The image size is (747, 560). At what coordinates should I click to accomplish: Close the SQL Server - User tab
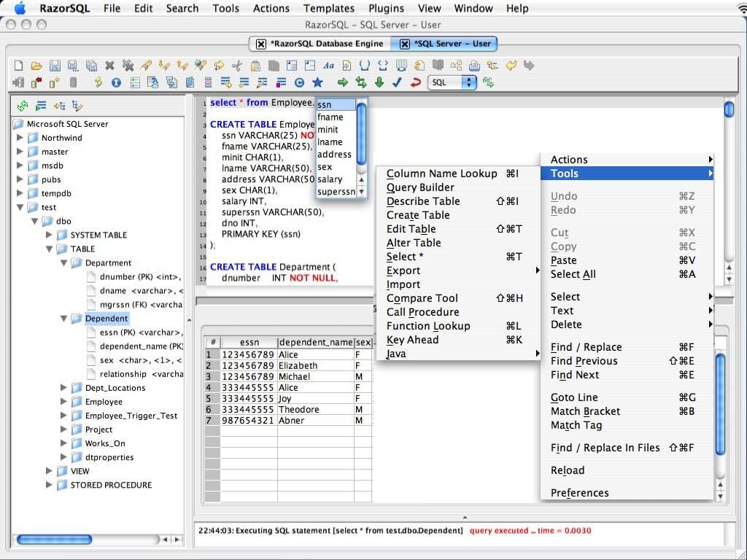[x=404, y=44]
